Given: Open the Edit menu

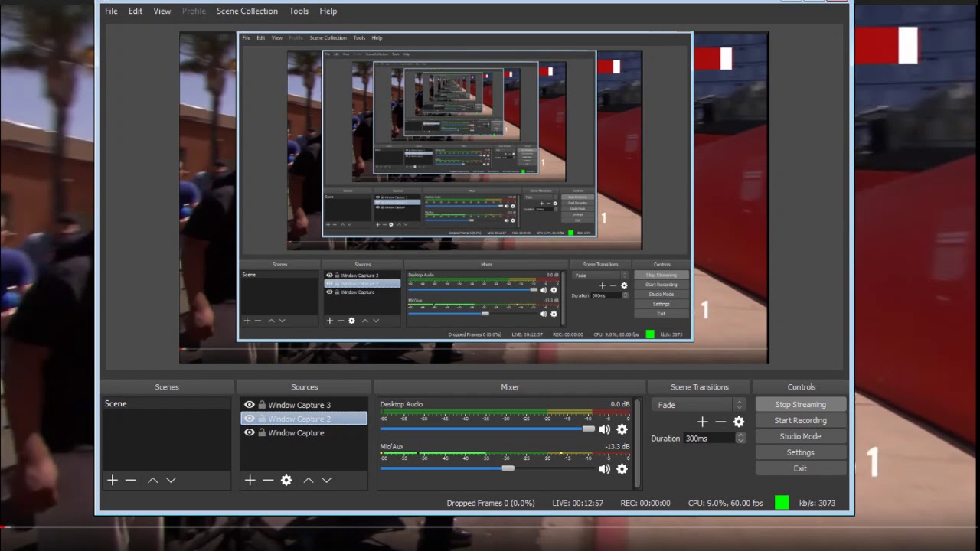Looking at the screenshot, I should click(136, 11).
